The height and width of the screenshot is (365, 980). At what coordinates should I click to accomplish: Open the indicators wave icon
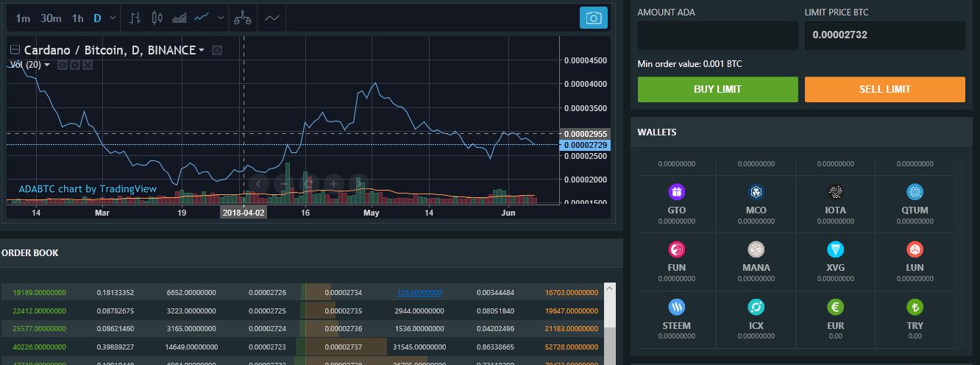[271, 18]
